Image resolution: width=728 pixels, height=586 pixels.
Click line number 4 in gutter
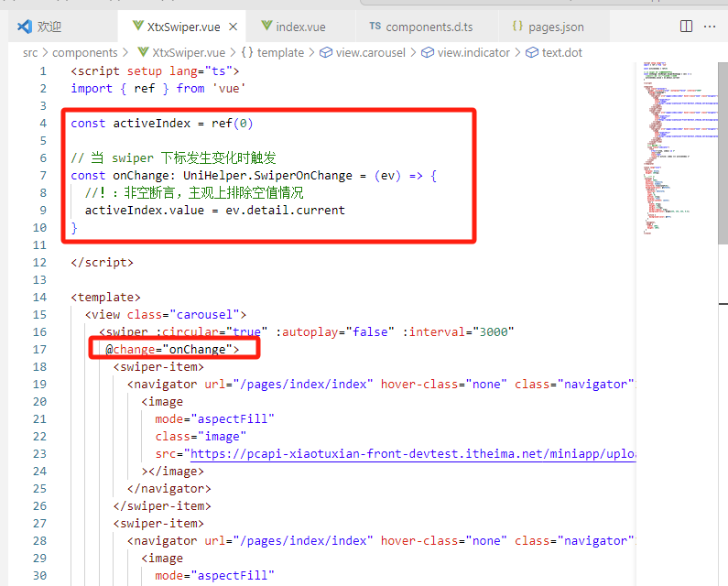(x=43, y=124)
